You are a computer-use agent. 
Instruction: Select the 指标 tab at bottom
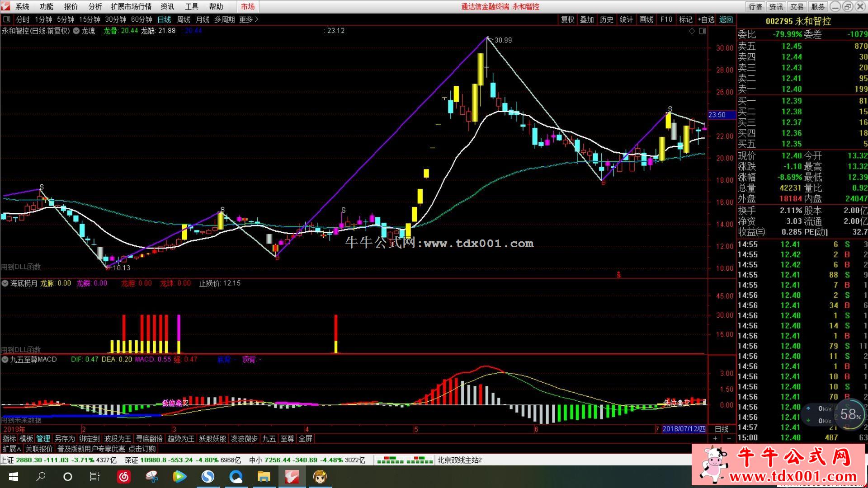(9, 438)
